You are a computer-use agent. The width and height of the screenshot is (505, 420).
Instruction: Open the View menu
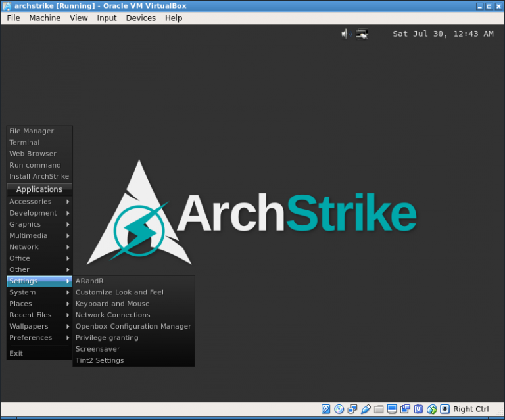79,18
